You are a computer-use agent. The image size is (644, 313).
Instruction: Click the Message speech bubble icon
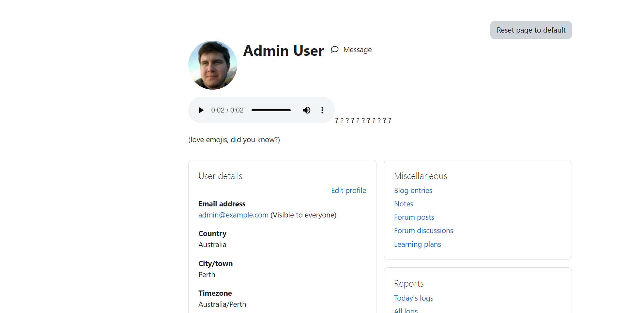[335, 50]
